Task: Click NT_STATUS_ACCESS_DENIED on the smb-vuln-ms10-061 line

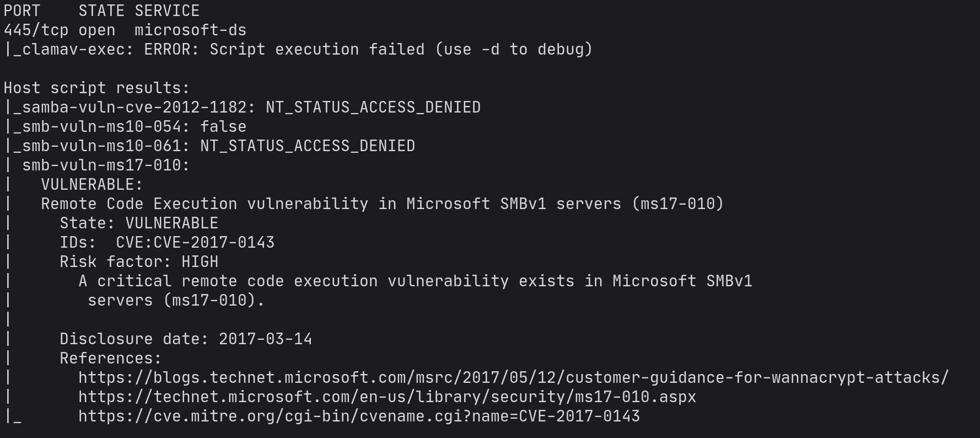Action: (307, 146)
